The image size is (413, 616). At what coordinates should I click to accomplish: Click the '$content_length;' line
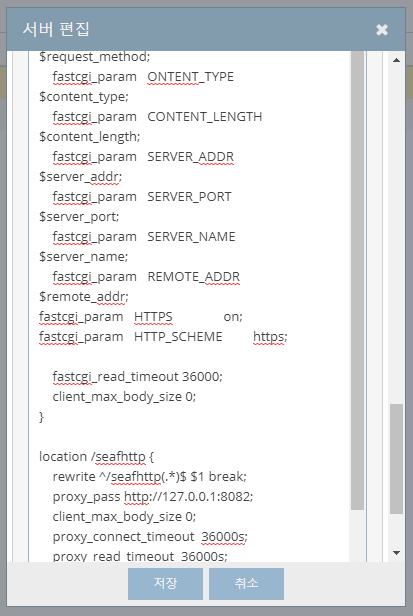tap(90, 137)
